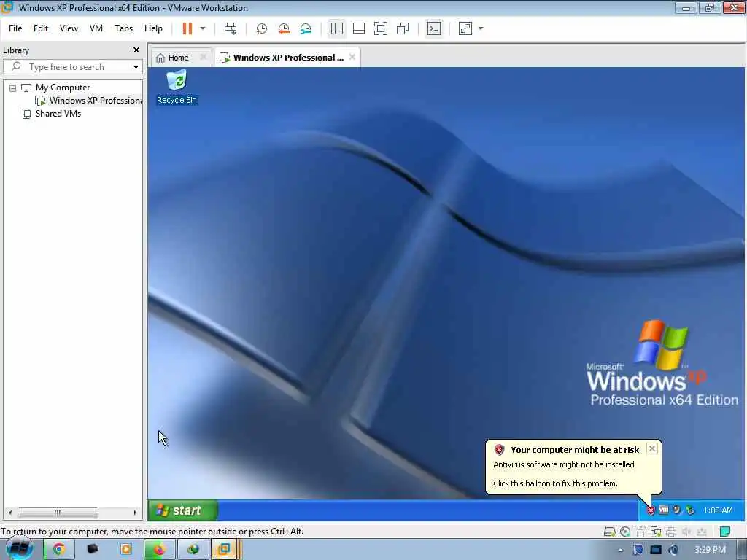Open the Library search dropdown arrow
Viewport: 747px width, 560px height.
(x=136, y=66)
